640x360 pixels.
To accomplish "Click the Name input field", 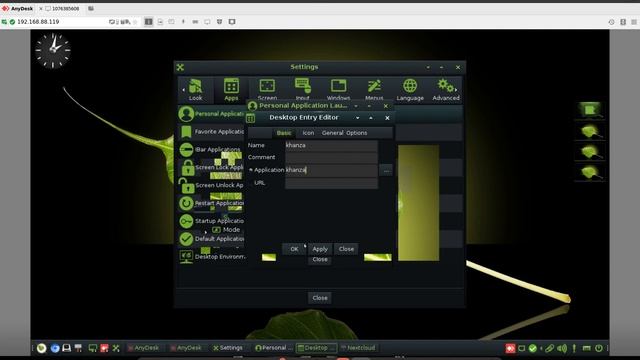I will point(331,145).
